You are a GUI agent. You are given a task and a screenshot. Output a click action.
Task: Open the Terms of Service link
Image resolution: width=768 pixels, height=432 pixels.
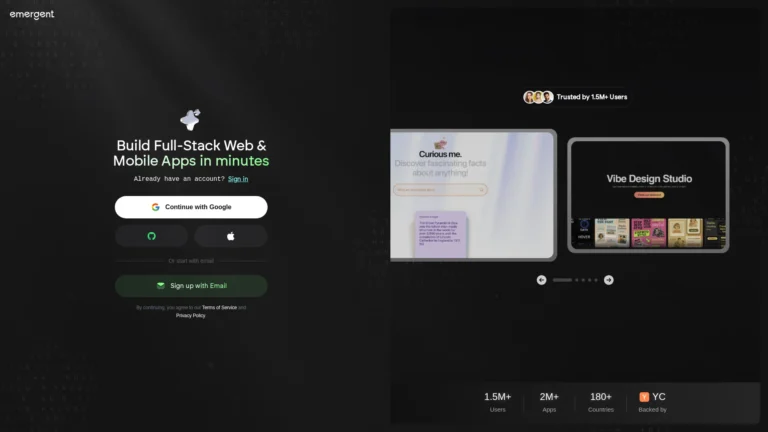(219, 308)
